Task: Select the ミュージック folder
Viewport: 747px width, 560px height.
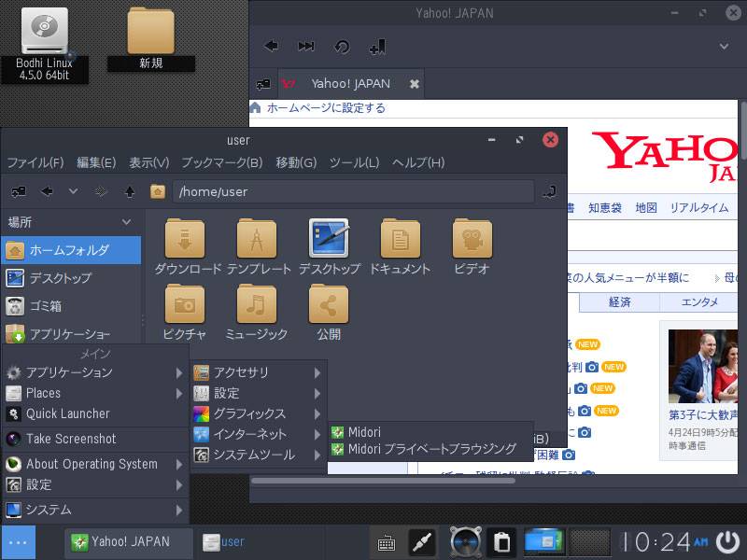Action: tap(256, 313)
